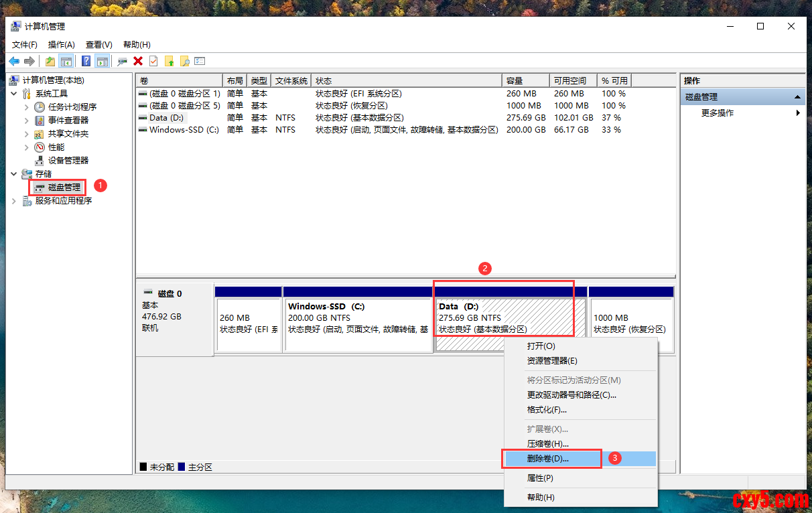Click the folder Up one level icon
The height and width of the screenshot is (513, 812).
point(50,62)
